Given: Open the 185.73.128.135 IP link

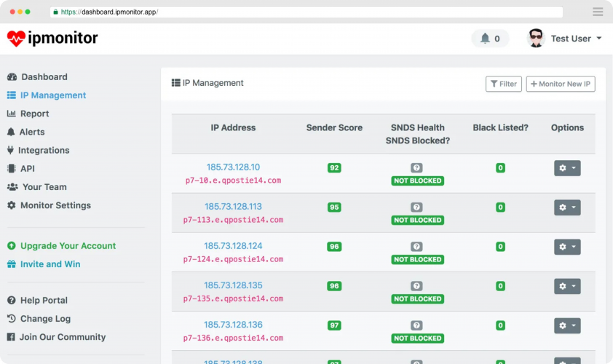Looking at the screenshot, I should pos(233,285).
